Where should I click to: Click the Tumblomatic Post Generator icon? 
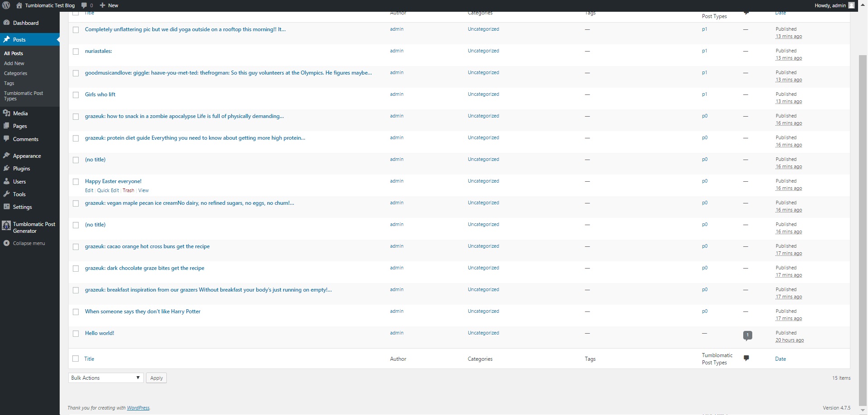pyautogui.click(x=6, y=226)
